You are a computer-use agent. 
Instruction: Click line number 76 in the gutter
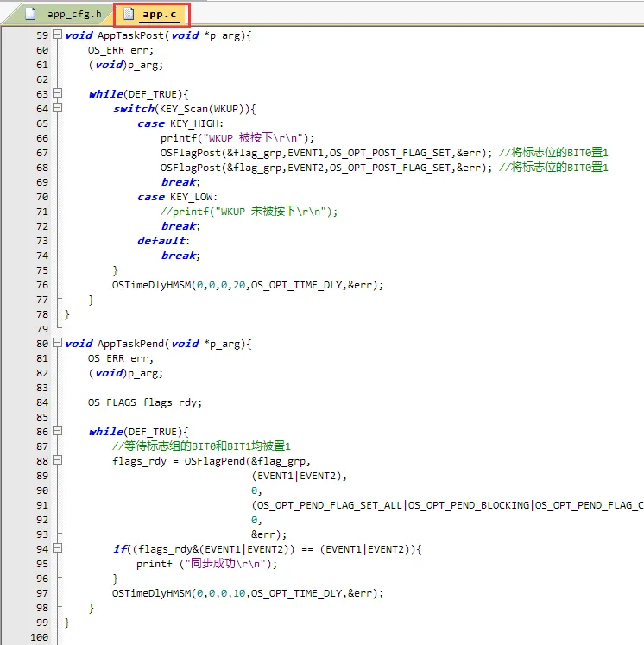pyautogui.click(x=42, y=285)
